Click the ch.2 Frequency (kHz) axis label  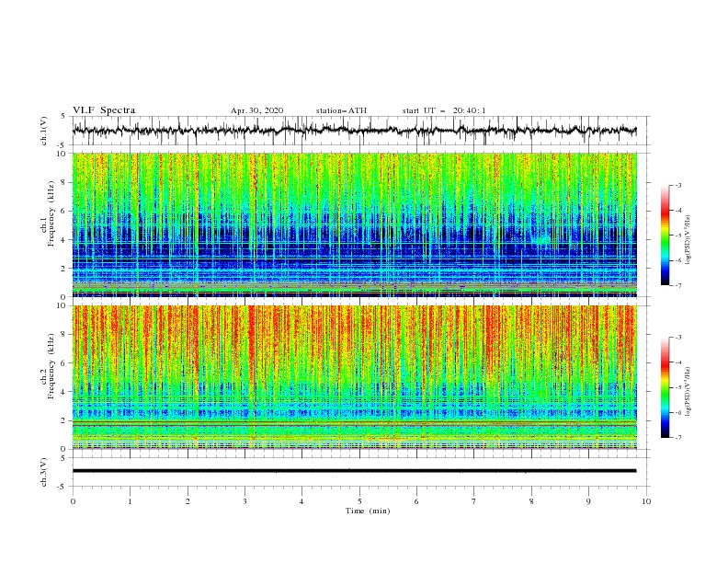pyautogui.click(x=48, y=366)
